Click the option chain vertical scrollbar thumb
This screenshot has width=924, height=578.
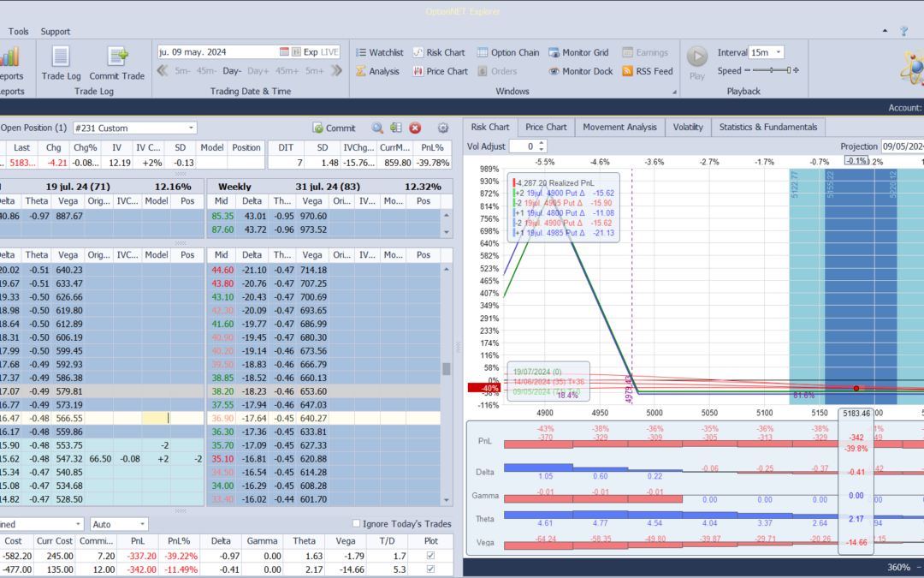tap(446, 368)
